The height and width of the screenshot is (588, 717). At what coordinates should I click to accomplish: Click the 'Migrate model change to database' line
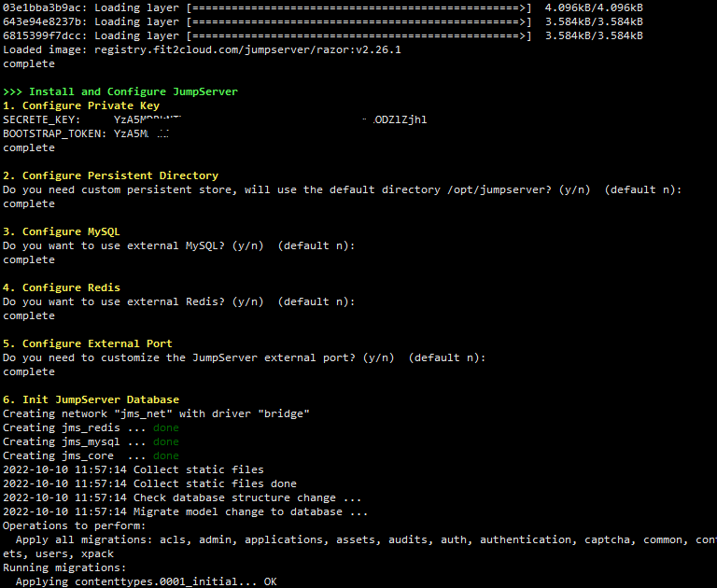pos(185,511)
